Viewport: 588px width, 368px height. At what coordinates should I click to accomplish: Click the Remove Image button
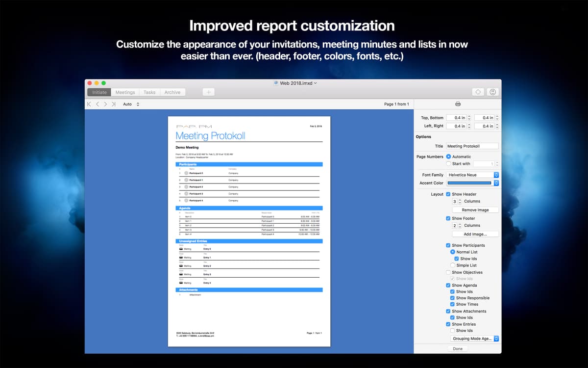475,210
